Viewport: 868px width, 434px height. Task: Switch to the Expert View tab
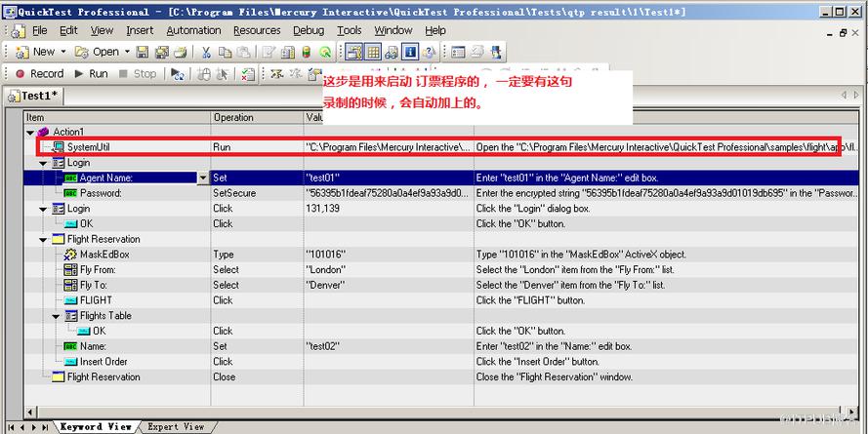tap(176, 427)
